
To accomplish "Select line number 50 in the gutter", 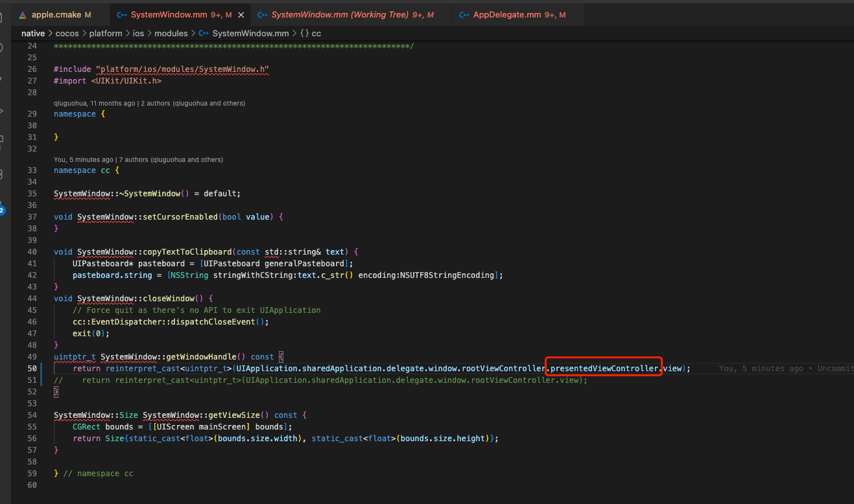I will coord(31,368).
